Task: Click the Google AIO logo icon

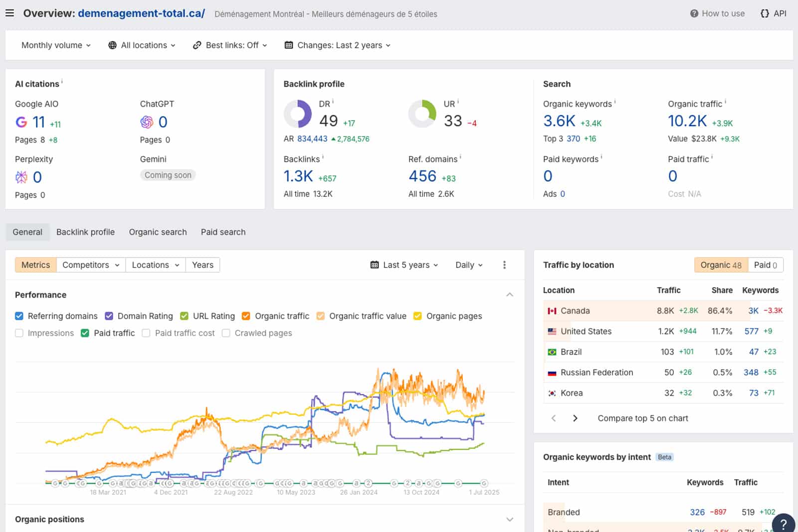Action: pyautogui.click(x=21, y=122)
